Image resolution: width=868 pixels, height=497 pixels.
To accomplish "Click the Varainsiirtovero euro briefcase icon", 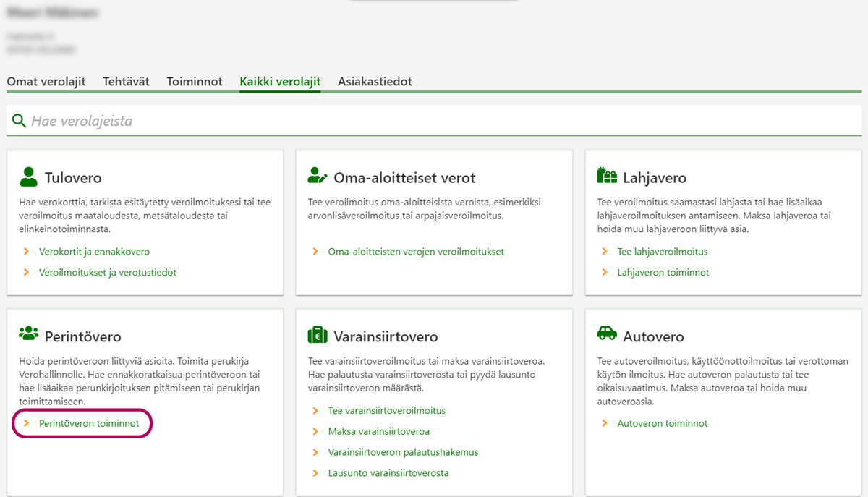I will pos(318,335).
